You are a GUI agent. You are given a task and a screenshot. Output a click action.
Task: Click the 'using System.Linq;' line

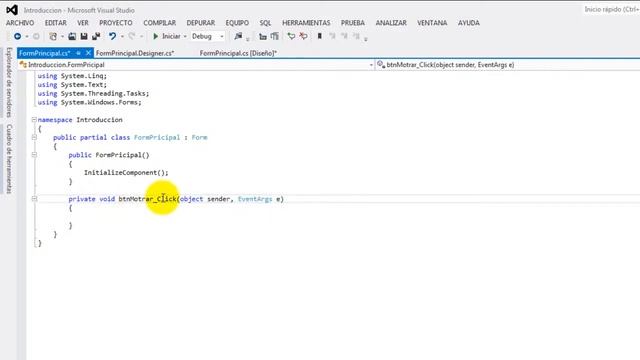point(72,76)
